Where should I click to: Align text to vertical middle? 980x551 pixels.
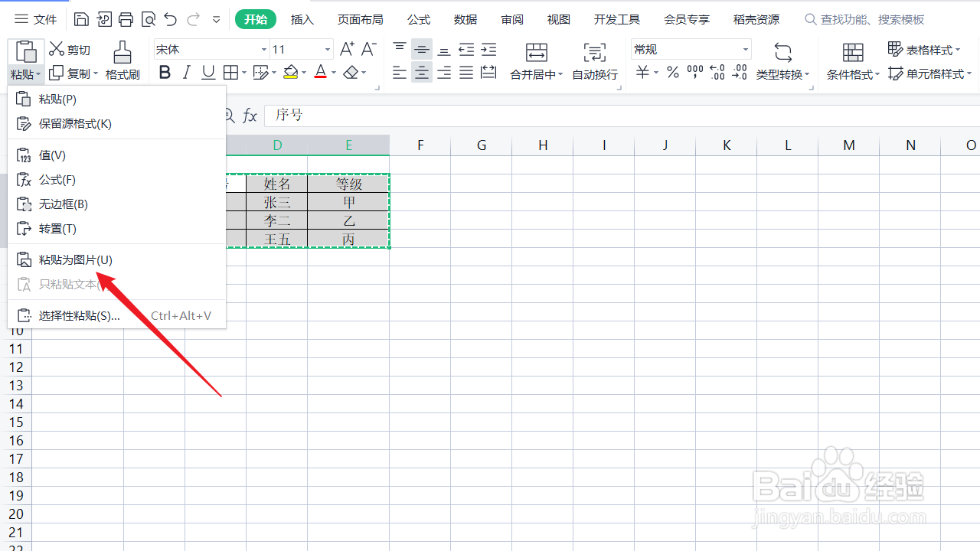422,49
